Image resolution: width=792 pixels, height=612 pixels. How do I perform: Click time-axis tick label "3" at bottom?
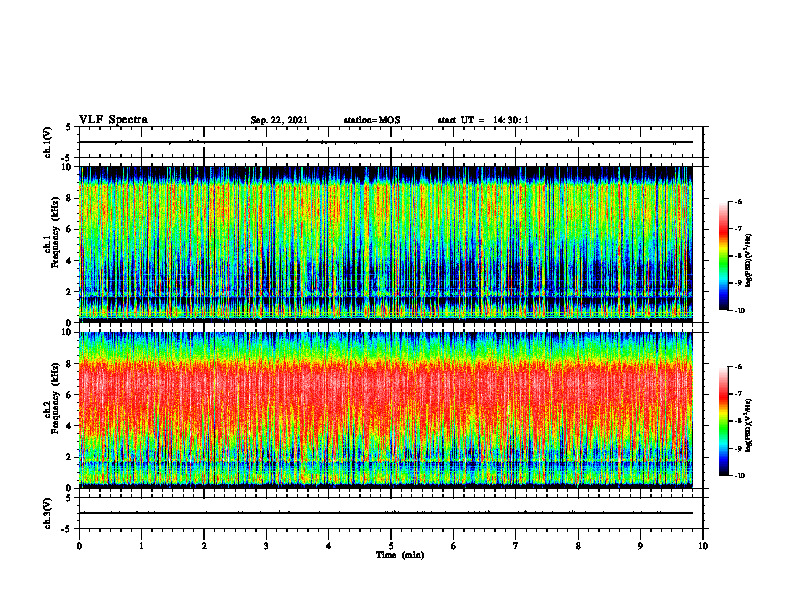point(266,545)
